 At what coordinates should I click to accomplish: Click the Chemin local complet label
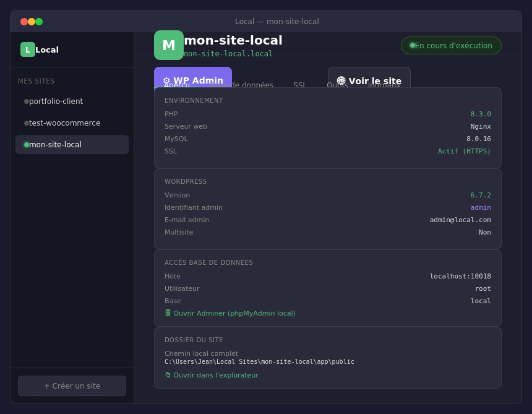pos(201,353)
